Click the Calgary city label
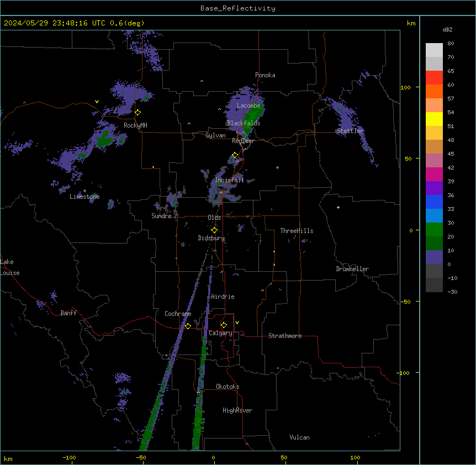This screenshot has height=465, width=476. [x=220, y=333]
